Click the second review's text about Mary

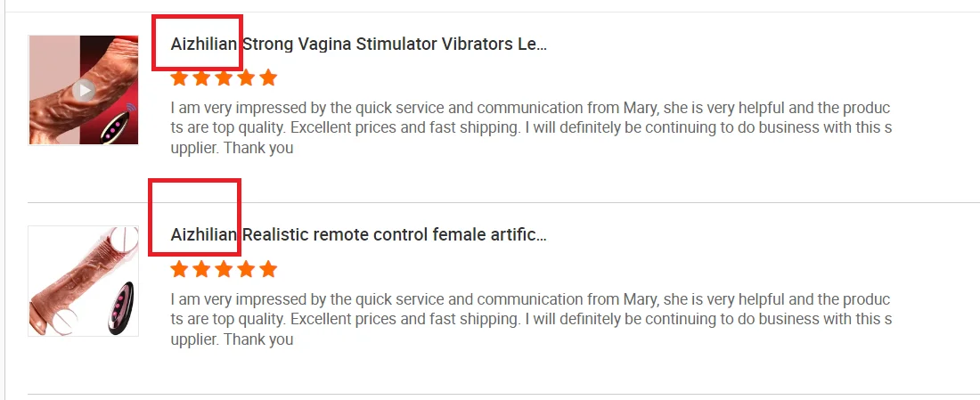(x=530, y=299)
